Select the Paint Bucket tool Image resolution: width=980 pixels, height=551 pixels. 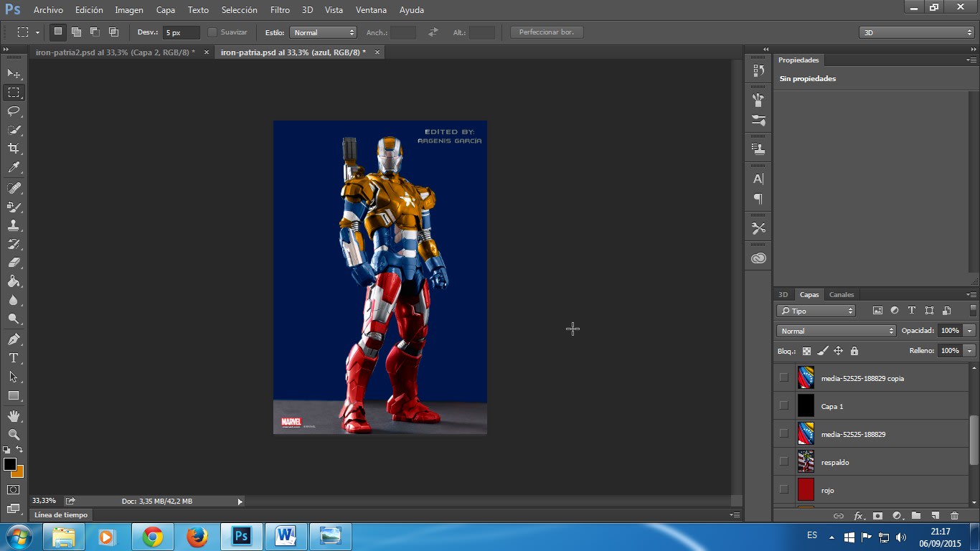click(14, 281)
